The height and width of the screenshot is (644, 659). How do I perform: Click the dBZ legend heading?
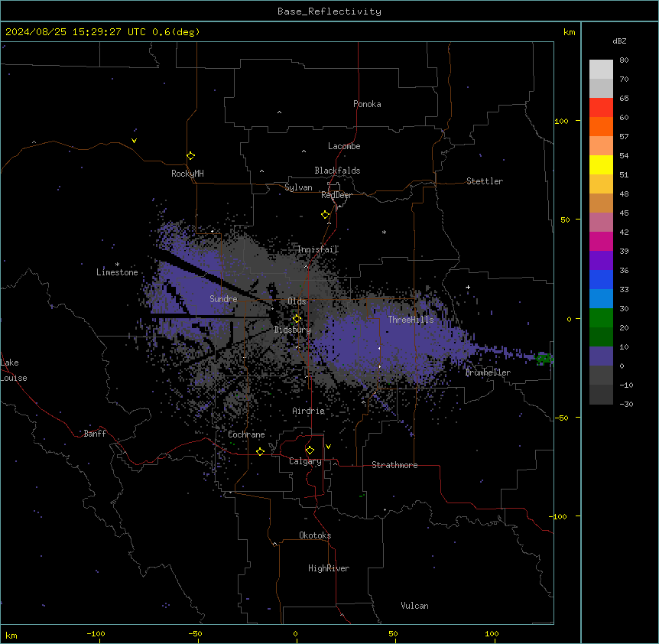coord(619,41)
